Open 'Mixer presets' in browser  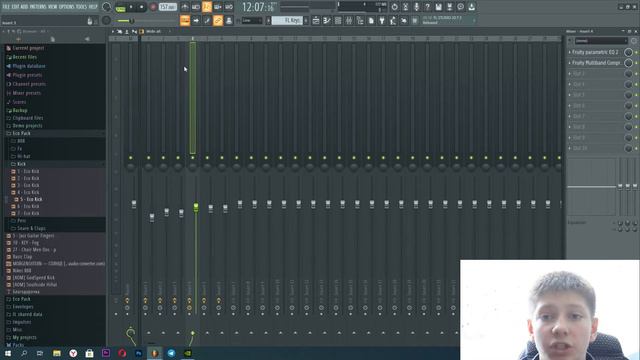tap(27, 93)
